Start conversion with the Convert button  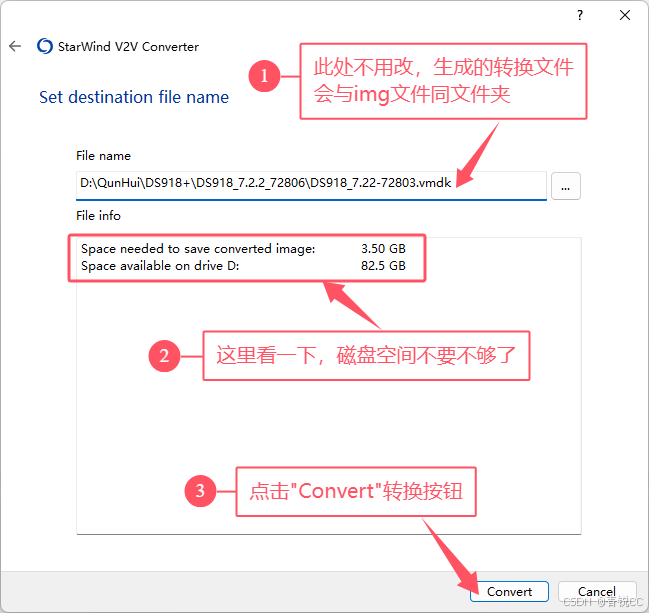click(509, 591)
